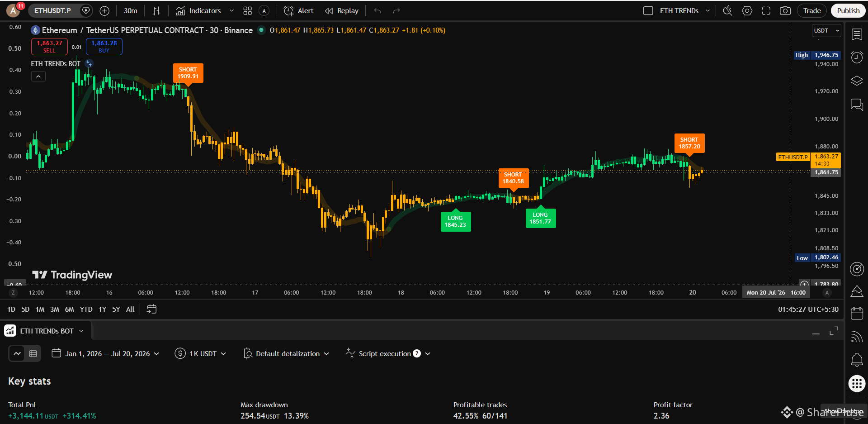The image size is (868, 424).
Task: Open the Jan 1, 2026 – Jul 20, 2026 date range dropdown
Action: tap(105, 354)
